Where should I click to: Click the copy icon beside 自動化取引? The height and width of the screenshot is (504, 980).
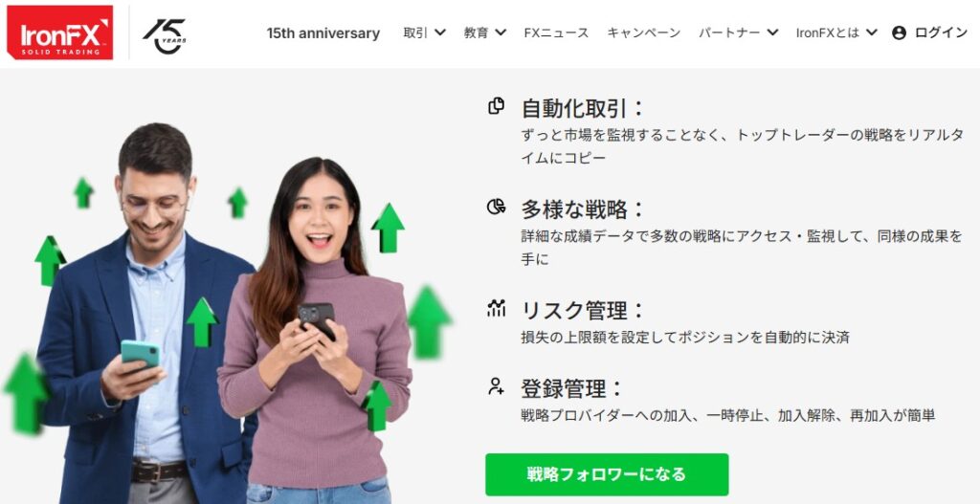497,106
